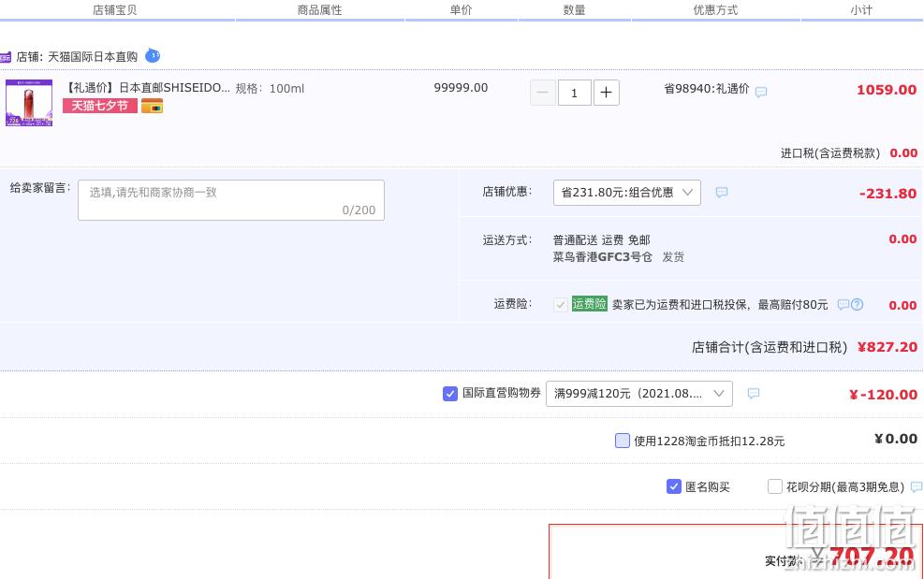Click the Tmall International store logo icon
Viewport: 924px width, 579px height.
pos(6,57)
